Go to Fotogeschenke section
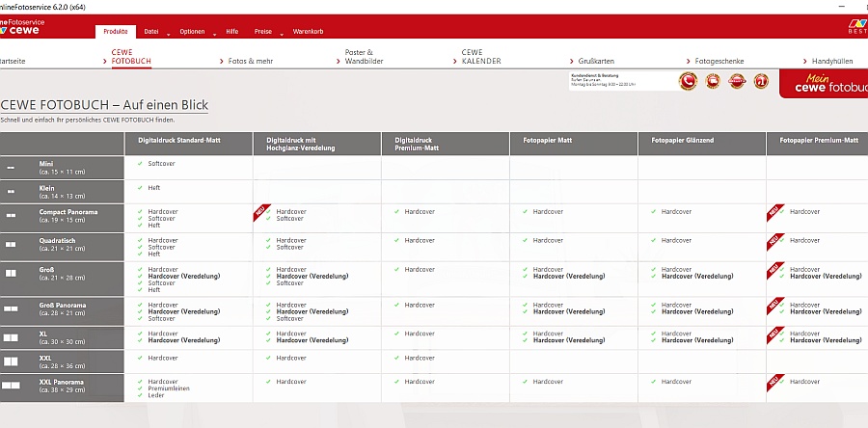 [x=719, y=62]
